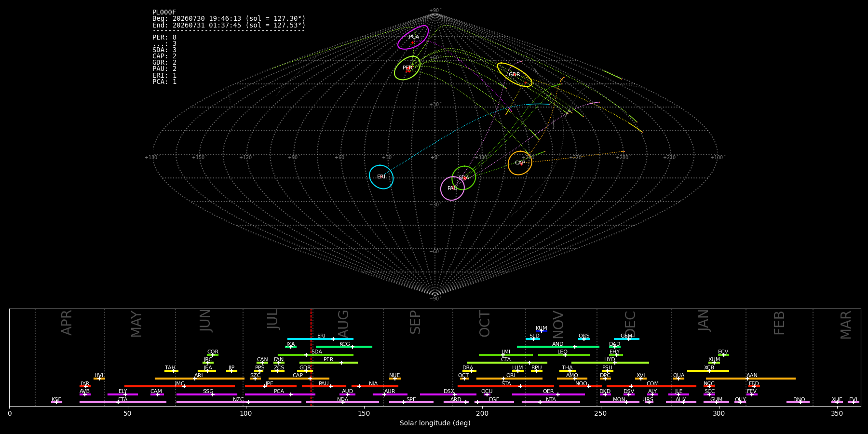
Task: Select the CAP radiant circle on sky map
Action: (x=520, y=163)
